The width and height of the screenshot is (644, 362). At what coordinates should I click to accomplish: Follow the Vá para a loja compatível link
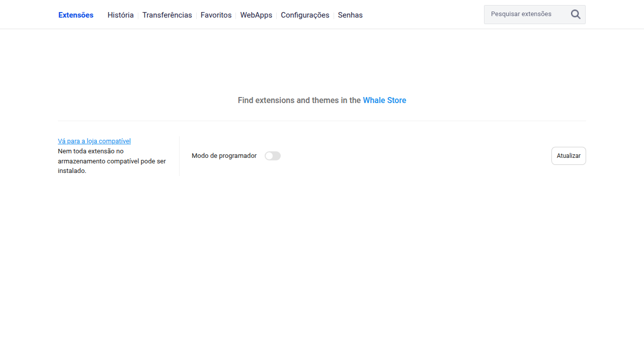pyautogui.click(x=94, y=141)
